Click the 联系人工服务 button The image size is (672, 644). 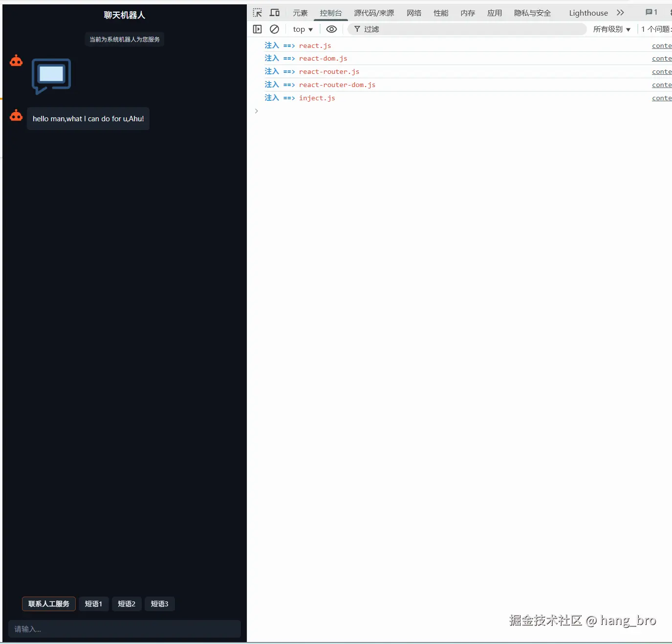[49, 604]
